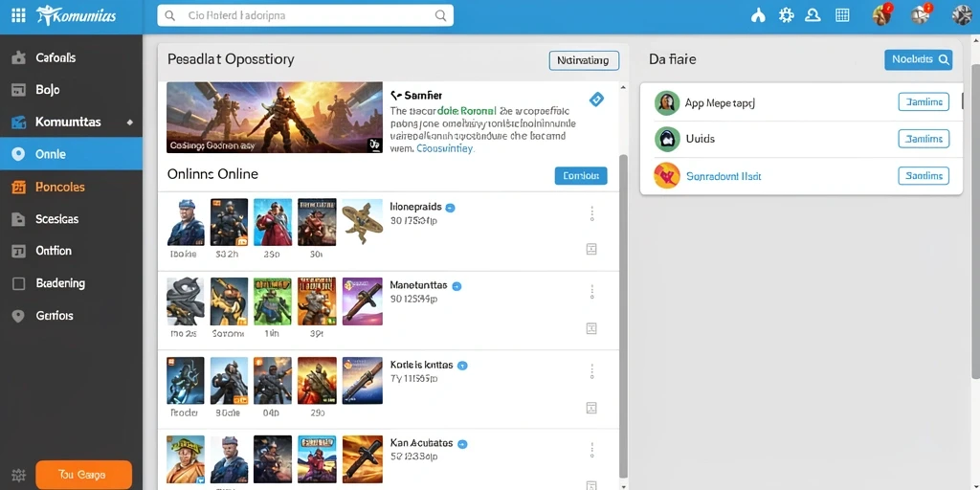This screenshot has width=980, height=490.
Task: Click the blue badge next to Kan Acubatos
Action: click(462, 444)
